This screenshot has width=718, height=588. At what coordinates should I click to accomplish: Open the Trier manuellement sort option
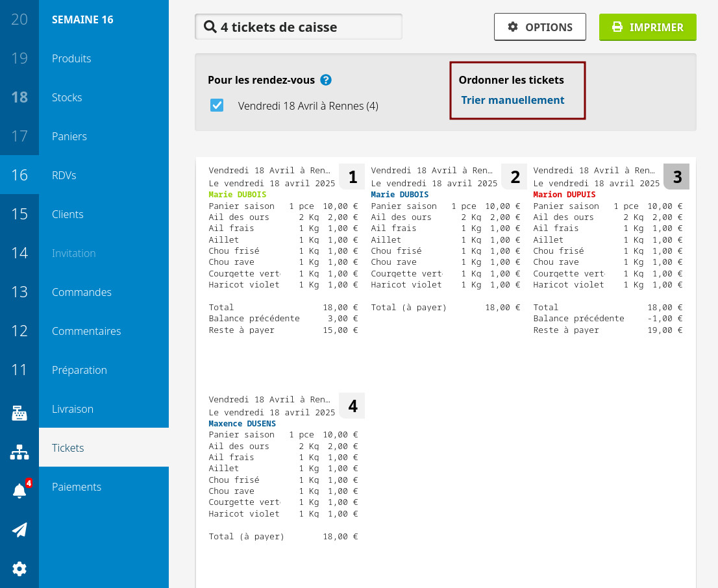coord(512,100)
